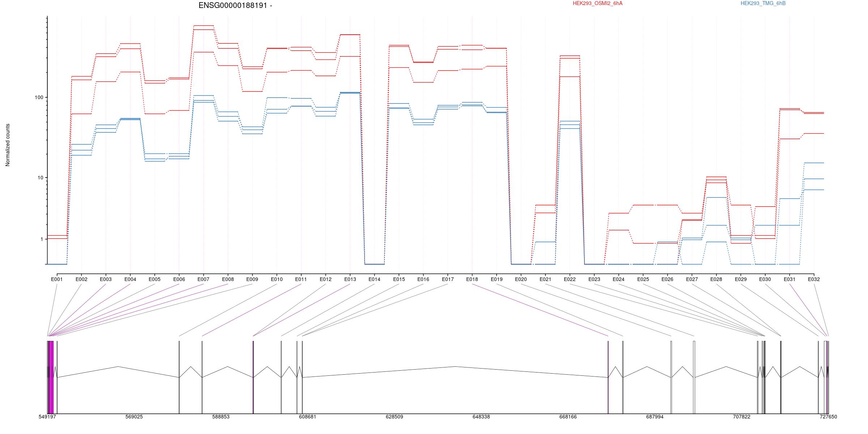Select the HEK293_TMG_6hB legend label
The width and height of the screenshot is (868, 434).
coord(763,3)
